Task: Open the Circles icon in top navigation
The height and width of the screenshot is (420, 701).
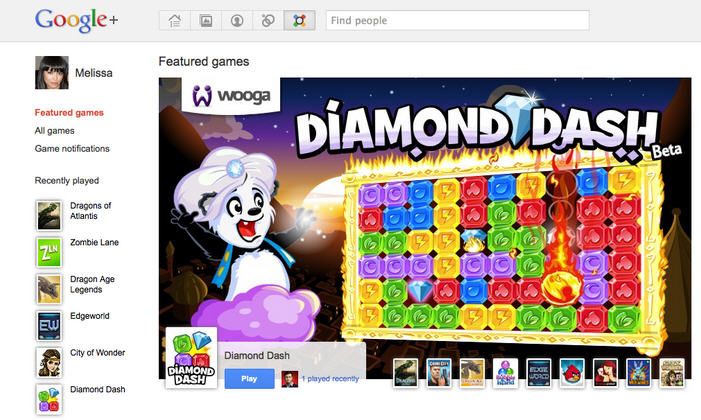Action: [268, 21]
